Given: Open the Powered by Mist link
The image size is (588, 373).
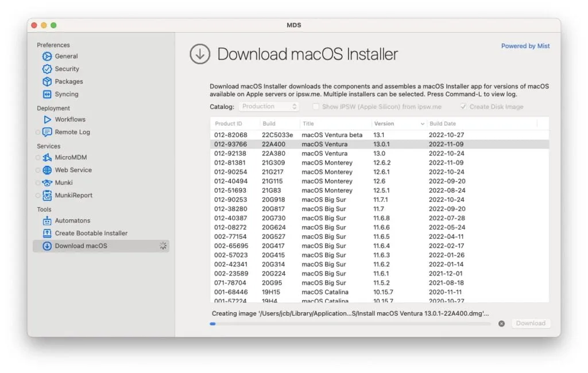Looking at the screenshot, I should point(525,46).
